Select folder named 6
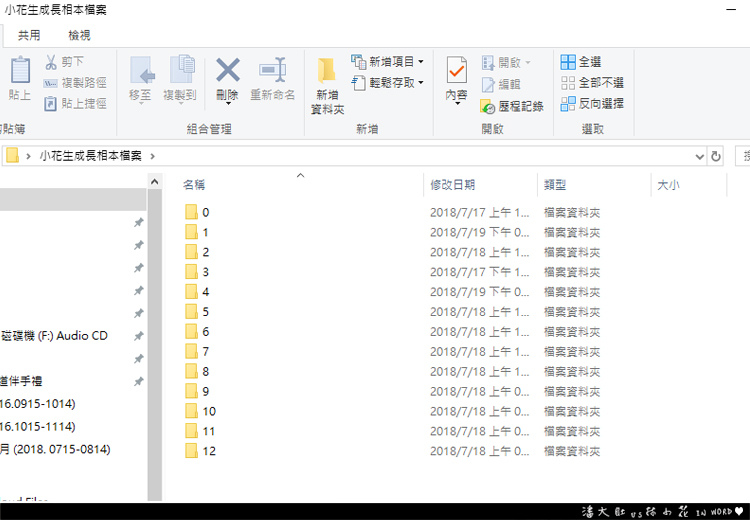This screenshot has height=520, width=750. tap(197, 332)
